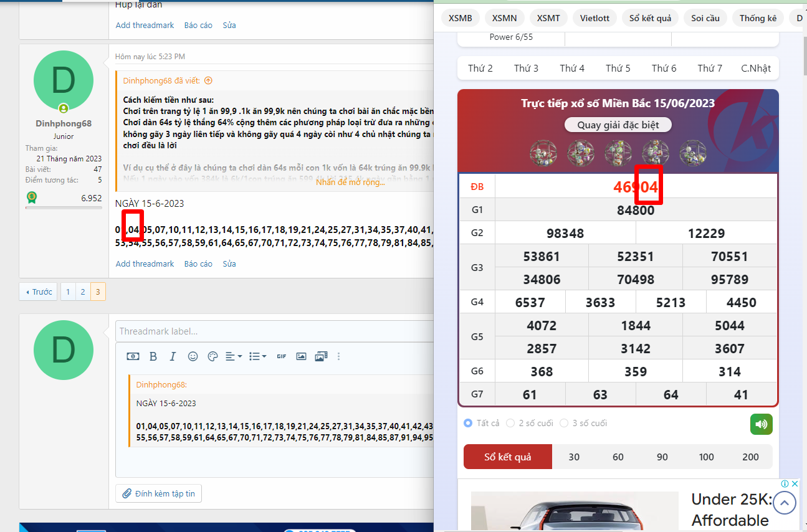807x532 pixels.
Task: Click the G7 result '61' in the lottery table
Action: [x=530, y=394]
